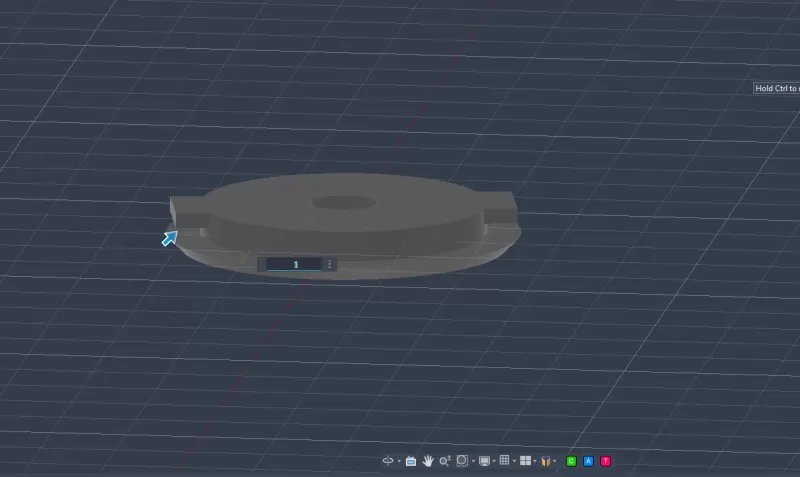
Task: Select the Pan hand tool
Action: click(x=428, y=461)
